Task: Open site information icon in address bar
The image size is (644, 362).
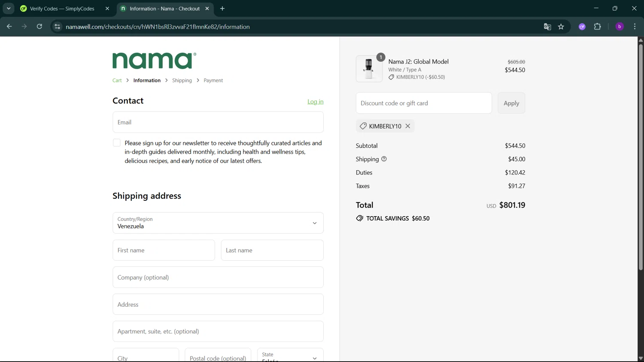Action: pos(57,27)
